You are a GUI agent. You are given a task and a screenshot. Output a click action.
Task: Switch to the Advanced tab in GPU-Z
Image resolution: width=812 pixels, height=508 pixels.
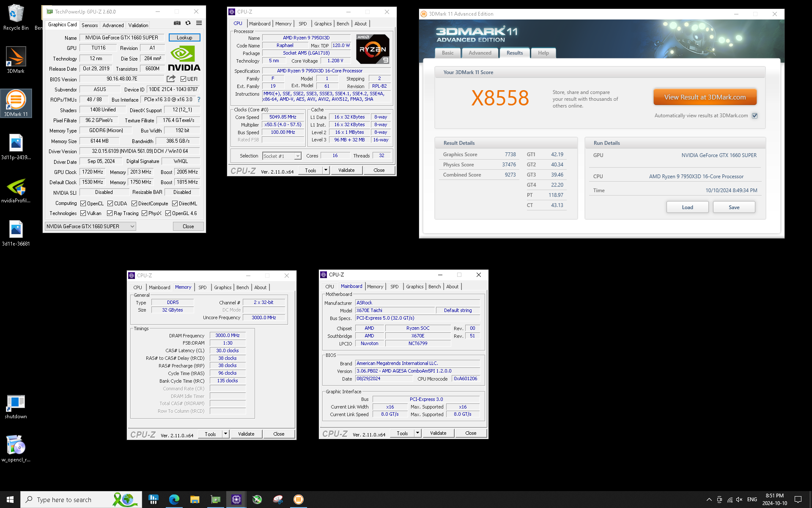(113, 25)
